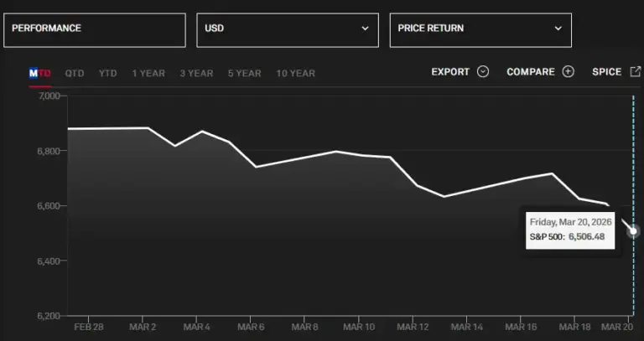Select the MTD time range tab
Image resolution: width=644 pixels, height=341 pixels.
(x=40, y=74)
